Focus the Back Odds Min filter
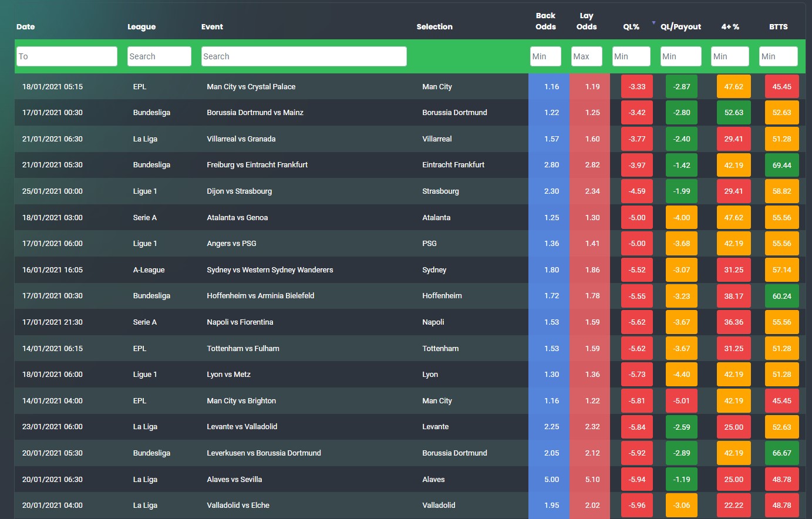This screenshot has height=519, width=812. [x=545, y=56]
